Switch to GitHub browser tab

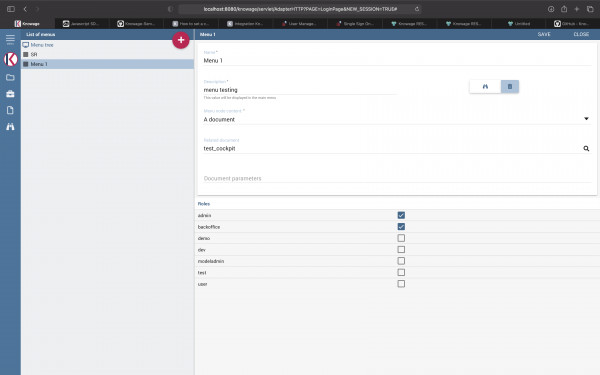click(x=572, y=24)
